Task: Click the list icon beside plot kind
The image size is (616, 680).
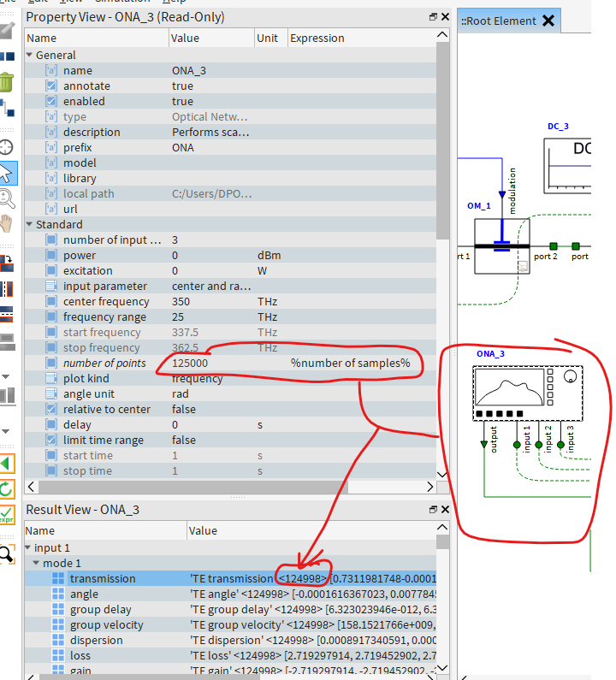Action: [51, 378]
